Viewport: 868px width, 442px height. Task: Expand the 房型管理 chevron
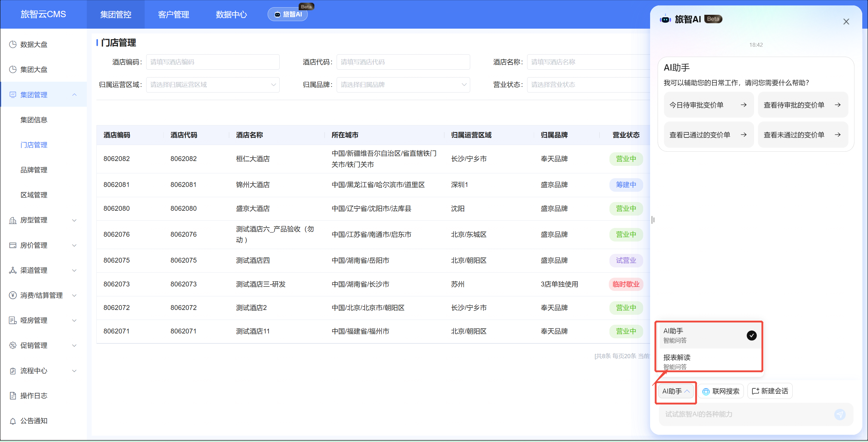74,220
